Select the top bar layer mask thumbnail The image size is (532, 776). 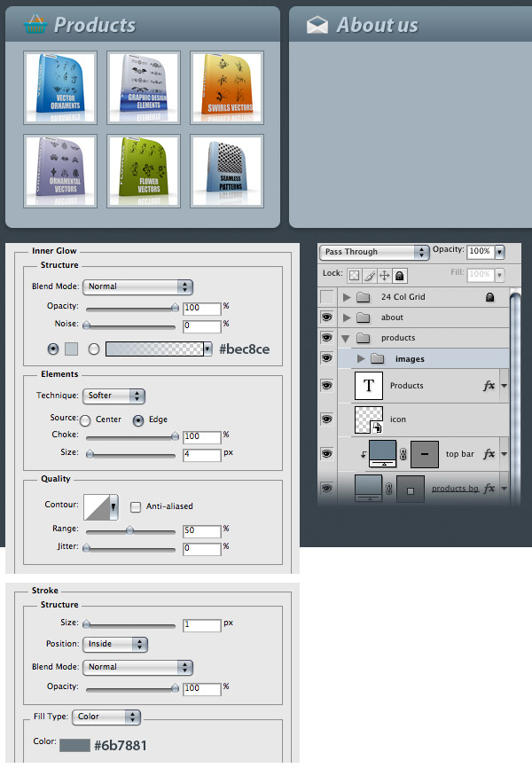pos(425,454)
